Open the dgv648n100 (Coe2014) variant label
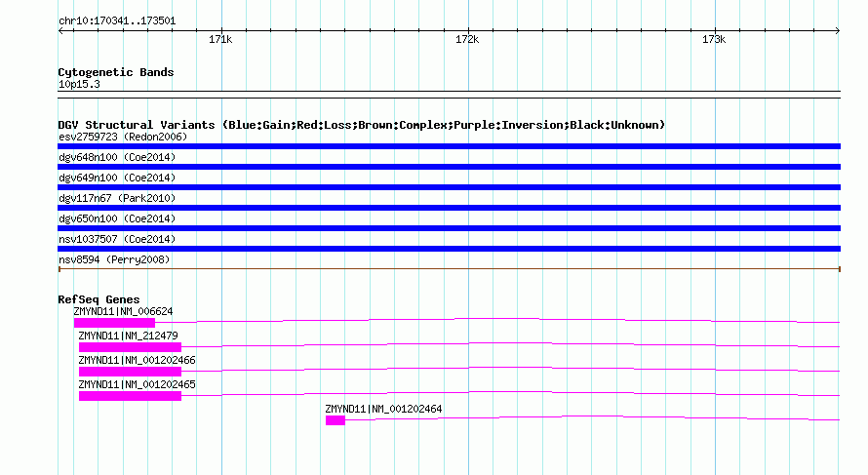The image size is (868, 475). [x=117, y=157]
